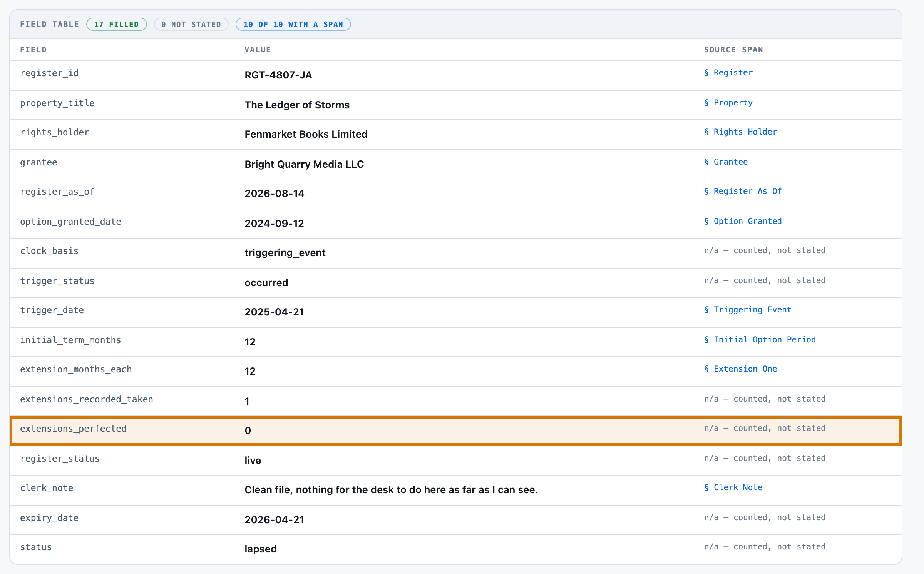This screenshot has height=574, width=924.
Task: Open the § Grantee source span
Action: 726,162
